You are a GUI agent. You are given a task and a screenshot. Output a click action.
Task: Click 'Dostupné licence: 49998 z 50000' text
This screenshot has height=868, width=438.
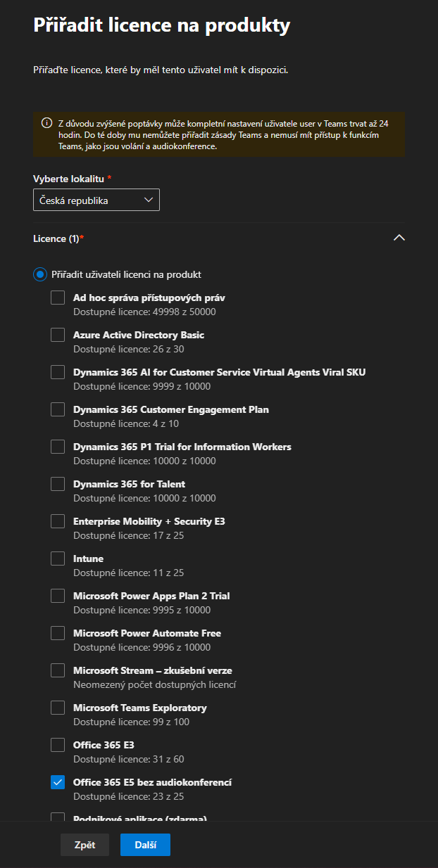144,312
